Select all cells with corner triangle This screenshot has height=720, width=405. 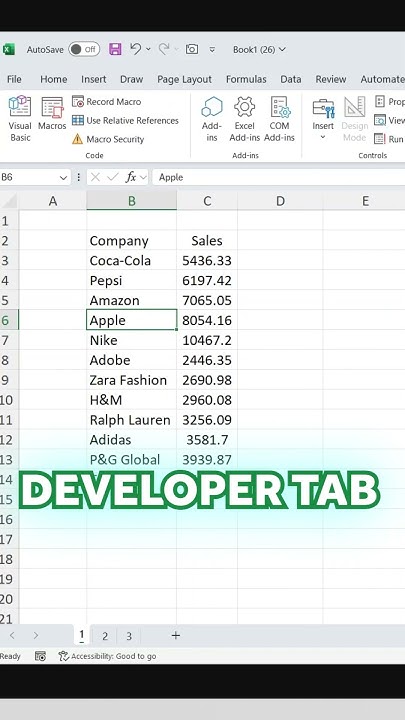click(x=9, y=201)
